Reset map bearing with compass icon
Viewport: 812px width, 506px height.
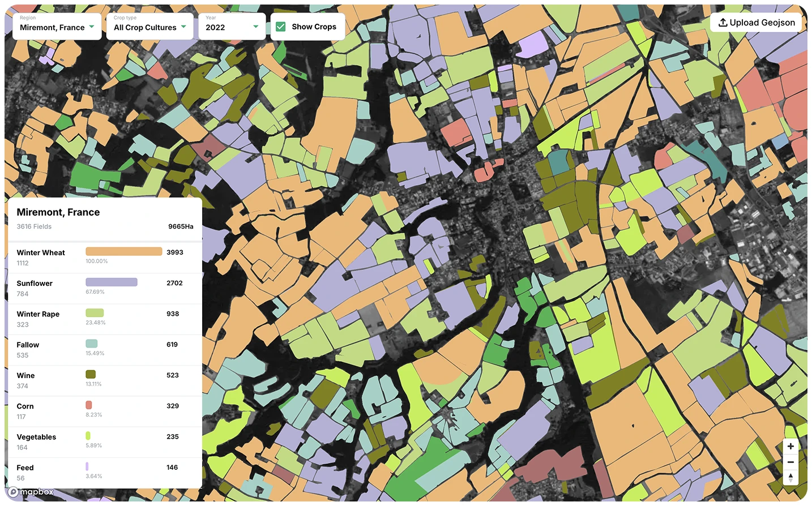click(x=790, y=478)
